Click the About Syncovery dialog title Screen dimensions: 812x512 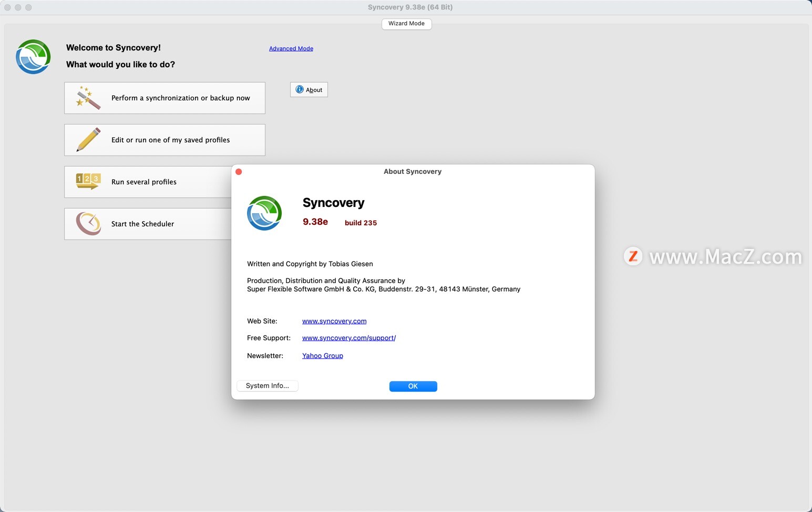click(413, 171)
